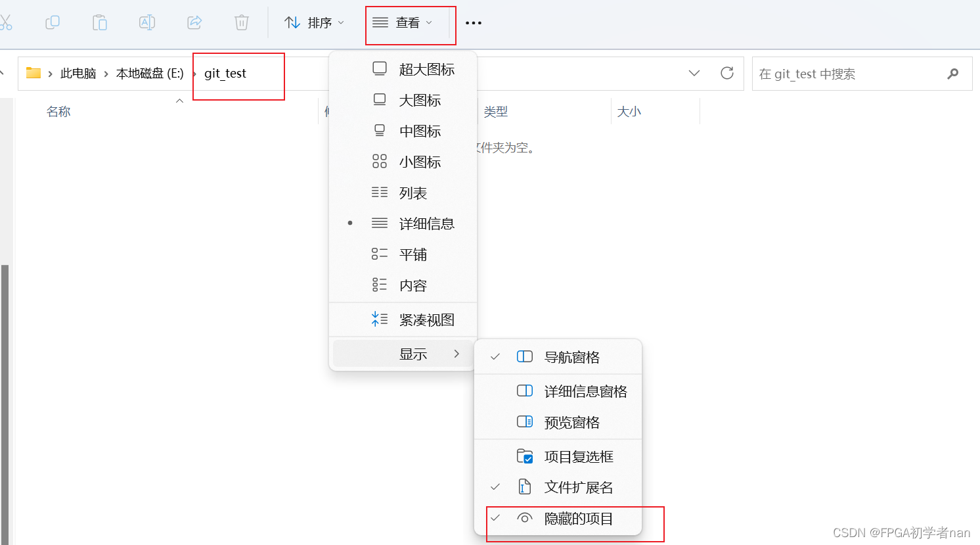This screenshot has width=980, height=545.
Task: Select 小图标 view option
Action: click(403, 162)
